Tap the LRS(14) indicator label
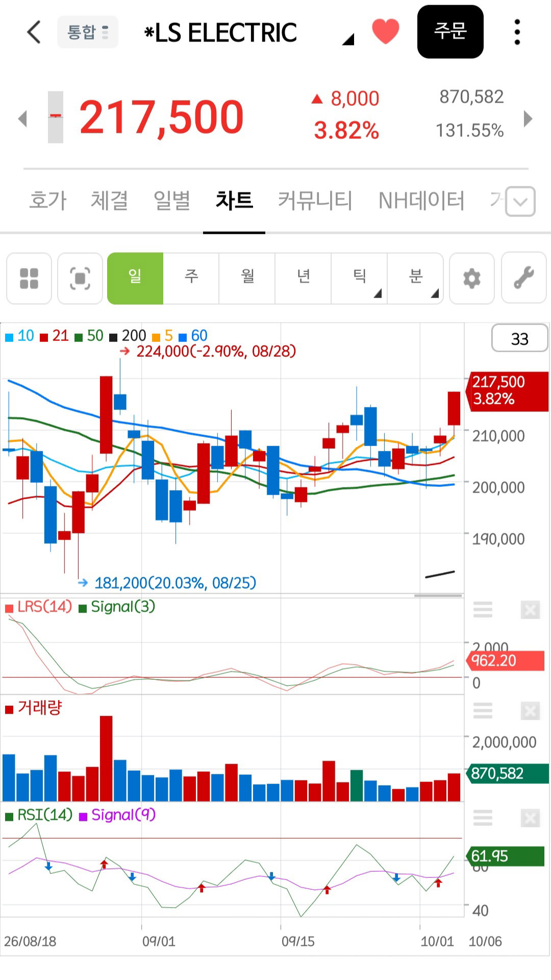The image size is (551, 980). click(x=39, y=606)
